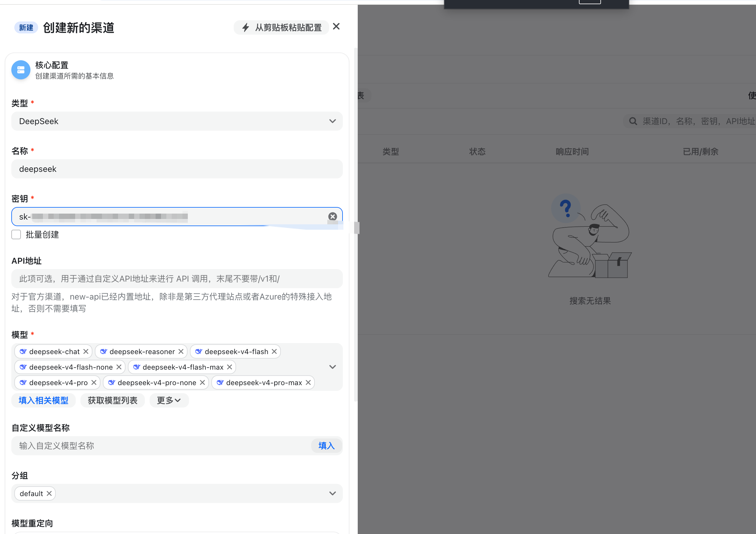
Task: Close the create channel panel
Action: (x=336, y=27)
